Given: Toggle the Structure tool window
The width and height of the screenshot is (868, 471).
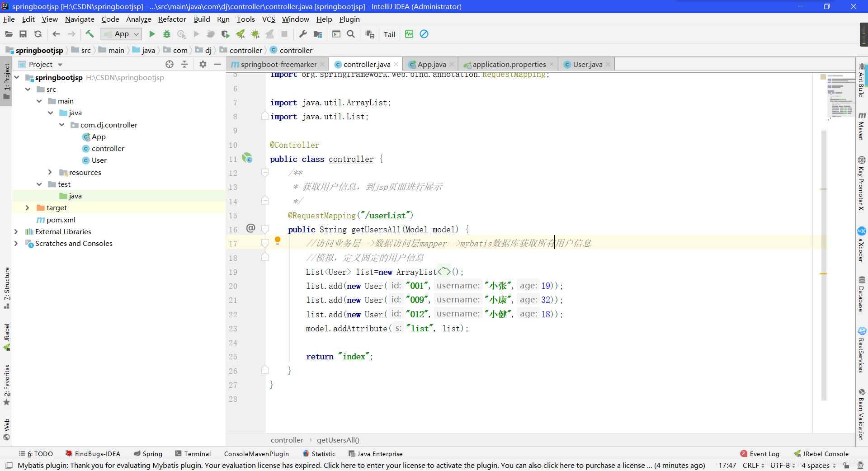Looking at the screenshot, I should click(x=6, y=288).
